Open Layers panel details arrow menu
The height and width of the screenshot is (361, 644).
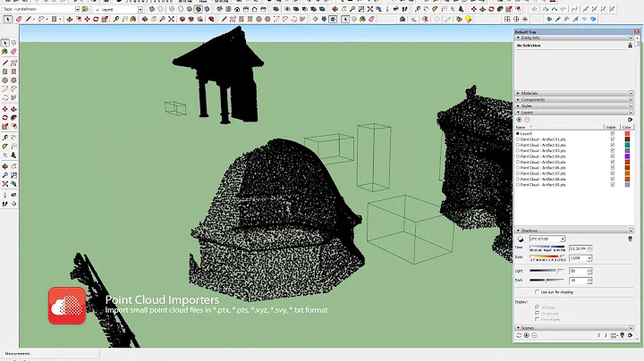pyautogui.click(x=630, y=120)
